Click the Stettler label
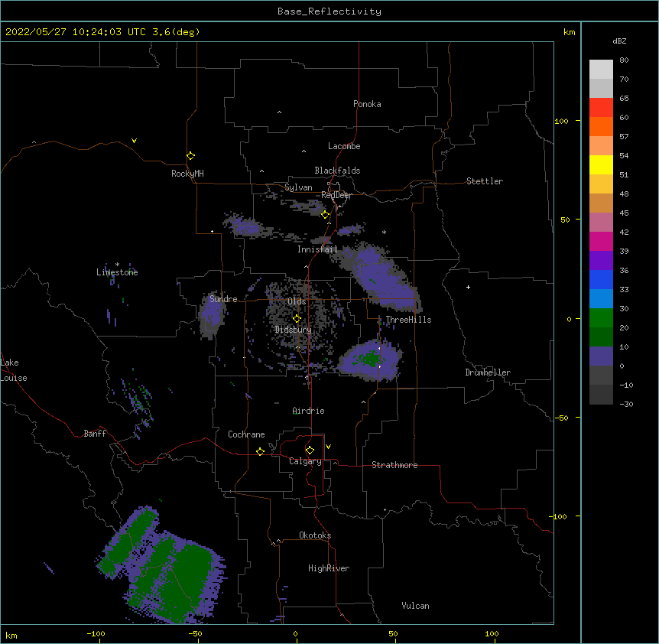The height and width of the screenshot is (644, 659). [x=485, y=181]
